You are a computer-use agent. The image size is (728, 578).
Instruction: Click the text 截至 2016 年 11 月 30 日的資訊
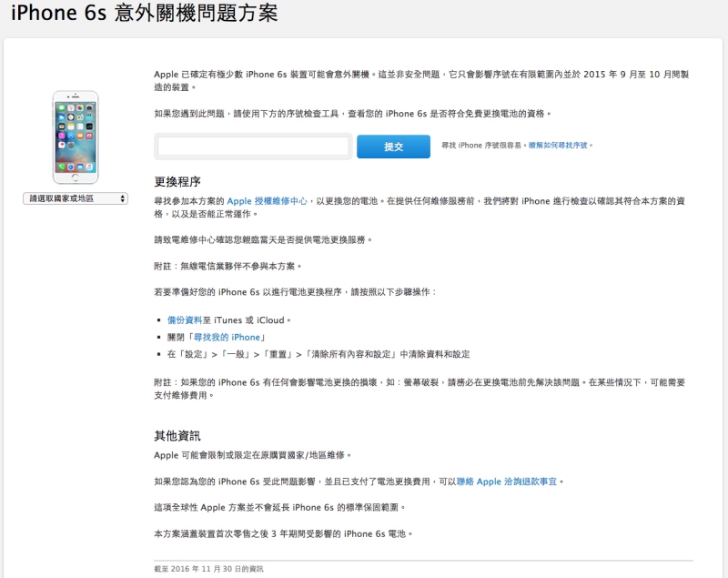(x=208, y=569)
